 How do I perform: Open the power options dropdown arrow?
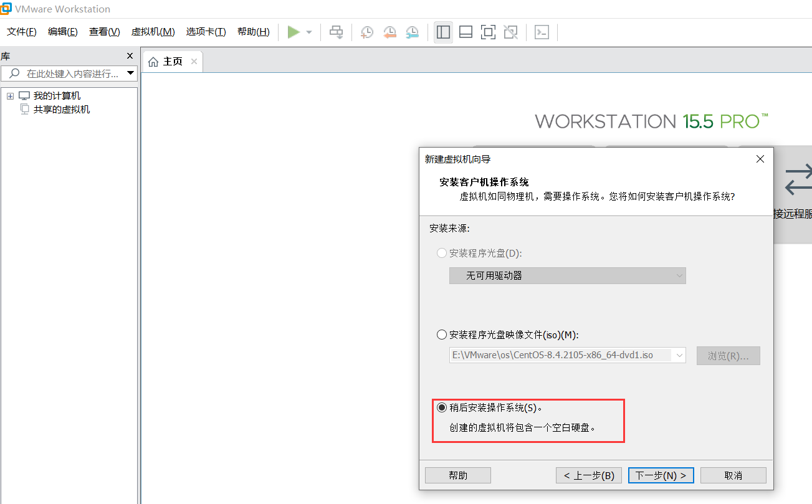(x=309, y=32)
